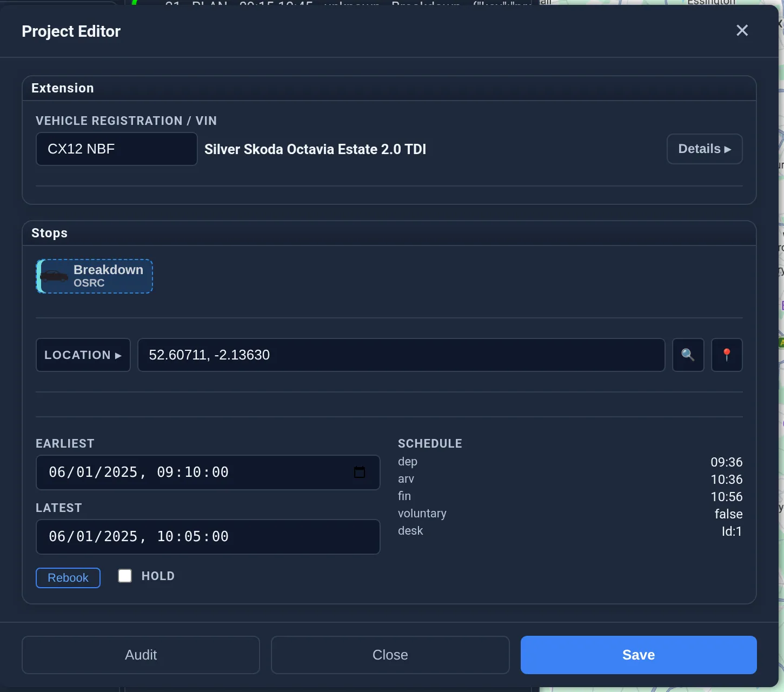Edit the vehicle registration CX12 NBF field
The height and width of the screenshot is (692, 784).
(x=117, y=149)
